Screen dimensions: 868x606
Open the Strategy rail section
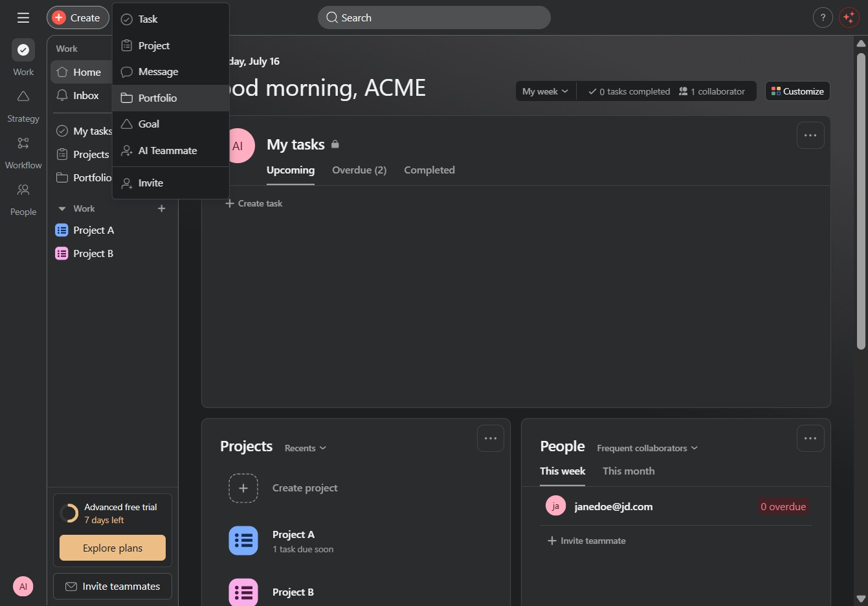[x=23, y=106]
